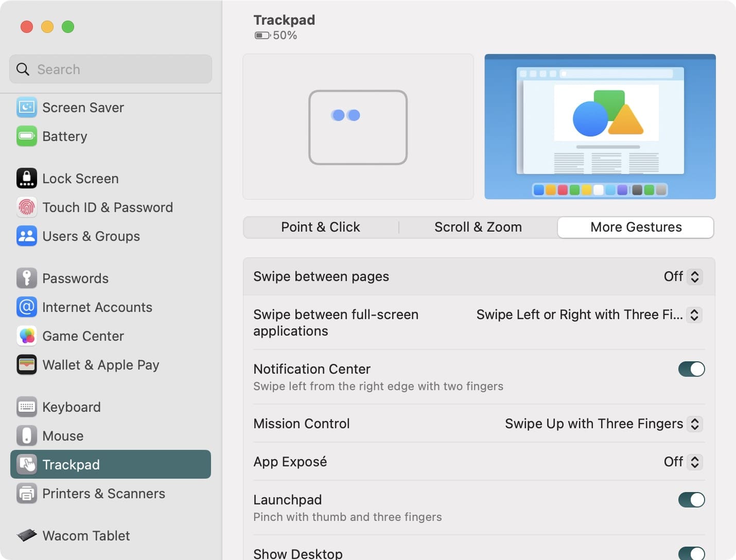Open Lock Screen icon in sidebar
This screenshot has height=560, width=736.
coord(27,178)
